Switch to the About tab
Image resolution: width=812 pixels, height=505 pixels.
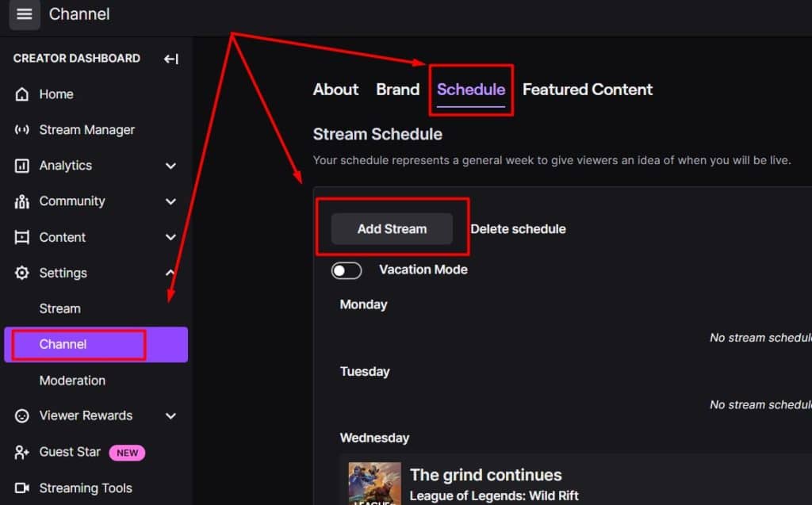[335, 90]
